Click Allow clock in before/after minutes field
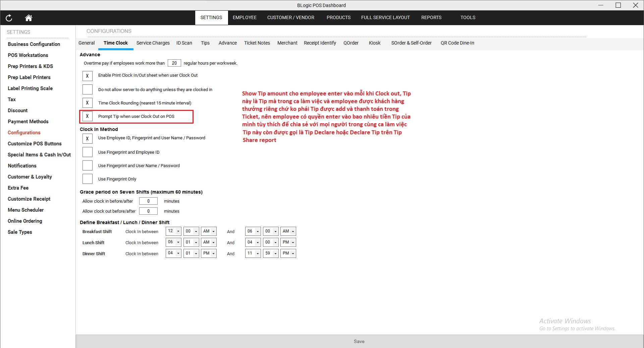 [148, 201]
